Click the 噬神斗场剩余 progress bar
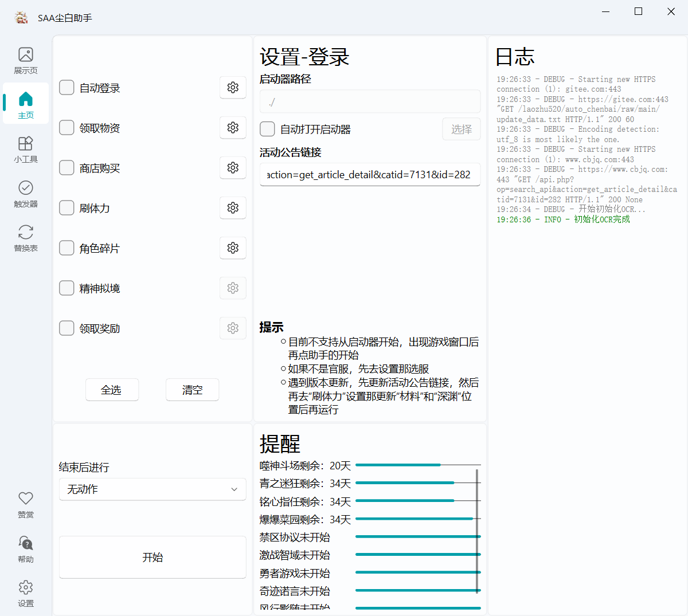The image size is (688, 616). (418, 465)
